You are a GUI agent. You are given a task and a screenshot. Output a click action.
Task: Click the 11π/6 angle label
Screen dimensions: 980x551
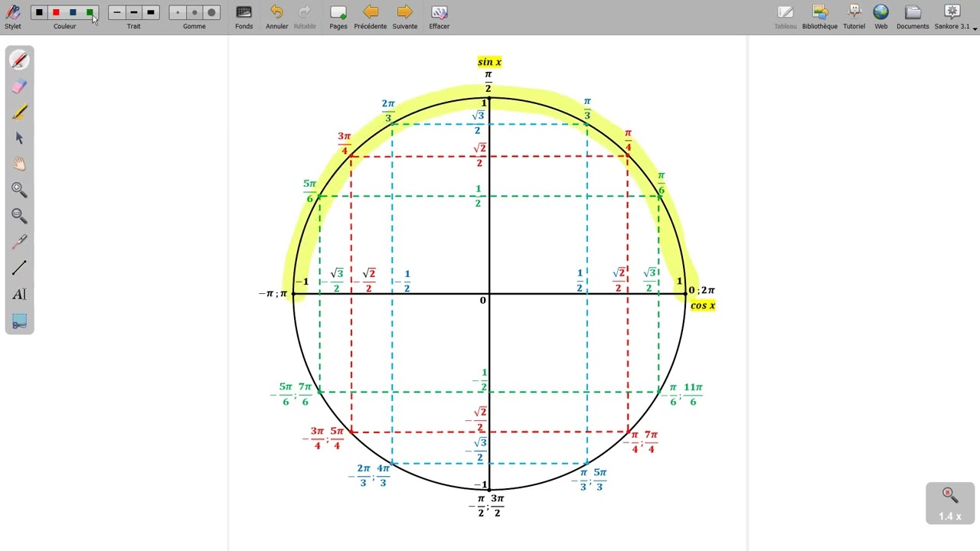[693, 394]
